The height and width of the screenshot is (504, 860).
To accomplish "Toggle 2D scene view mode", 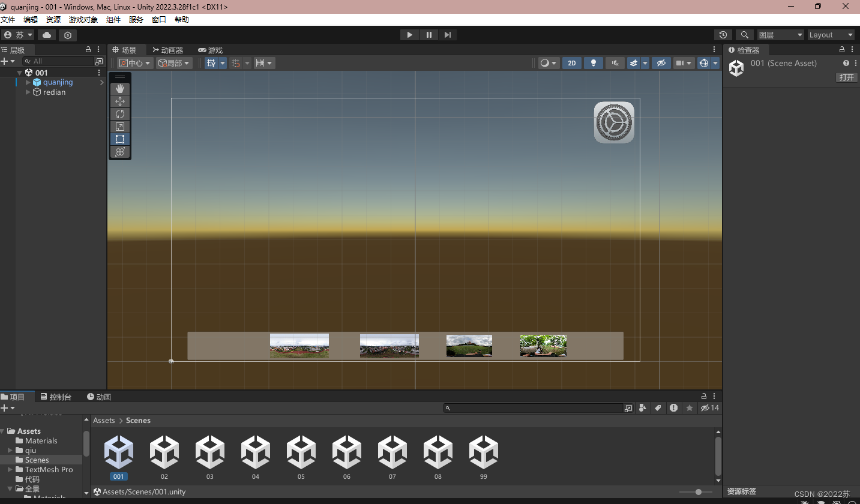I will 572,63.
